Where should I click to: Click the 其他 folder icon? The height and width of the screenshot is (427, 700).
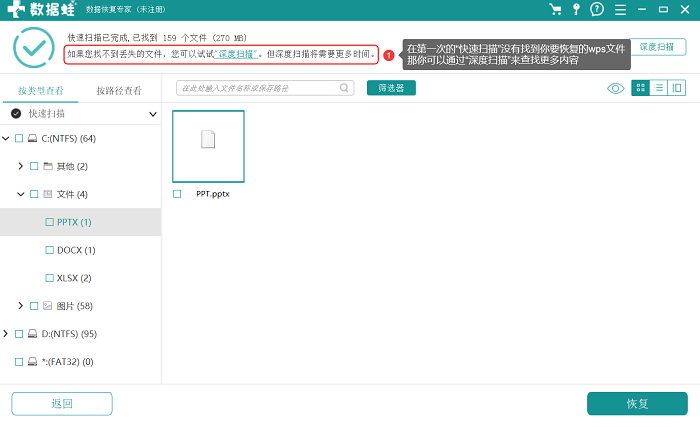click(x=48, y=166)
